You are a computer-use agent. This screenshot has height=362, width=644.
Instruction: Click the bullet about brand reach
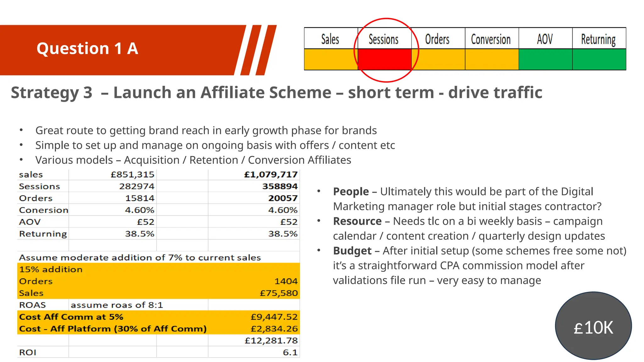(x=206, y=130)
